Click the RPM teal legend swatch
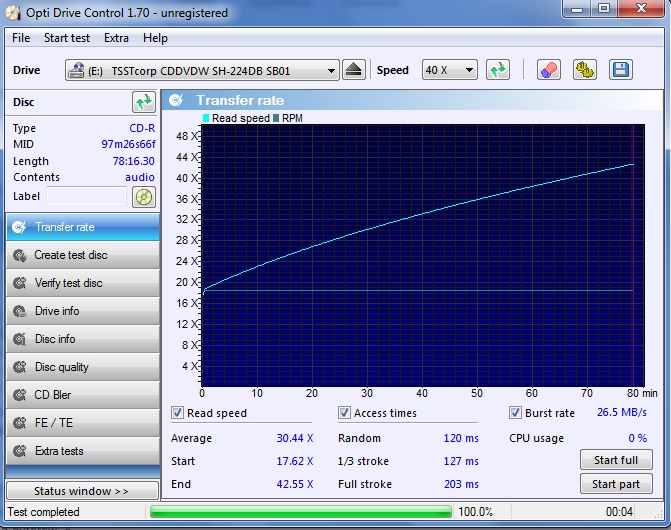Viewport: 671px width, 530px height. pyautogui.click(x=276, y=118)
